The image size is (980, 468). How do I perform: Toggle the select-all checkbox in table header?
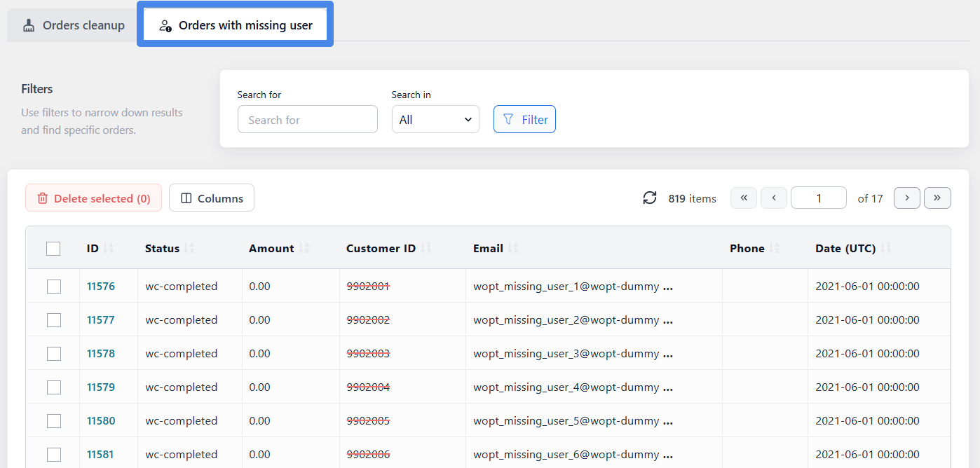point(53,249)
